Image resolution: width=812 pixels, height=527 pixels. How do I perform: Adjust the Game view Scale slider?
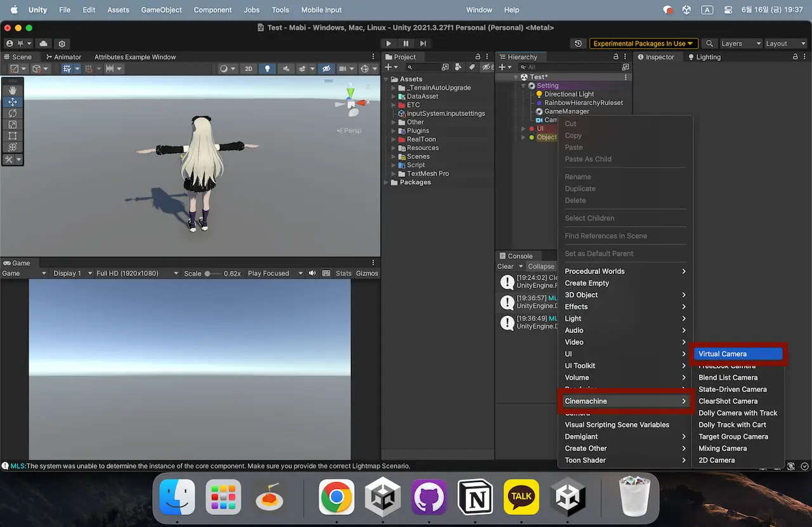point(213,273)
